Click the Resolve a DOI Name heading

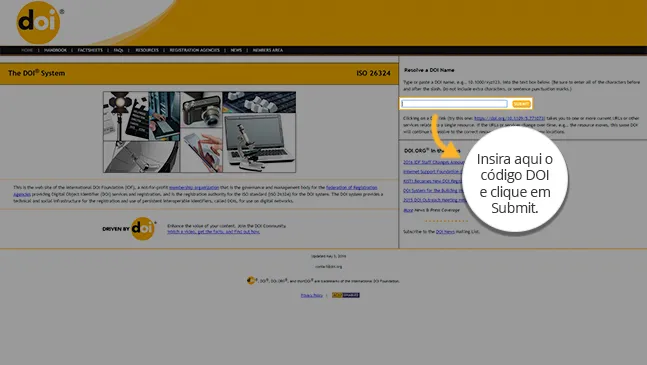[x=429, y=70]
